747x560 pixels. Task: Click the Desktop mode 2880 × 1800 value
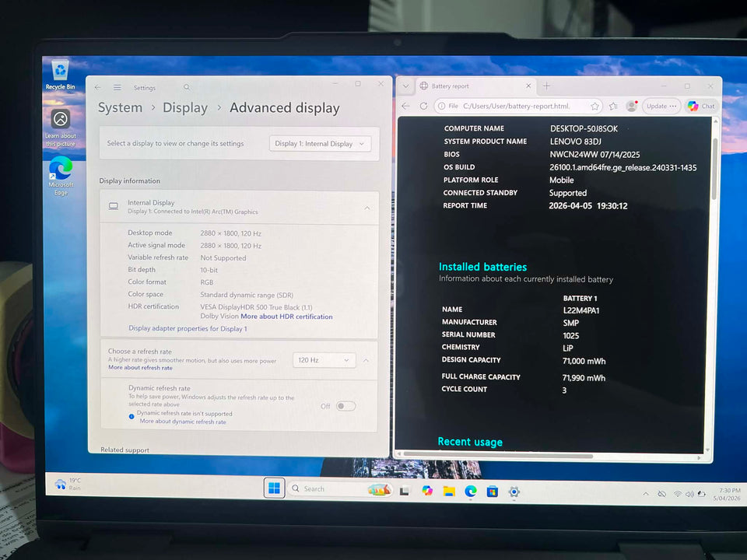click(230, 233)
